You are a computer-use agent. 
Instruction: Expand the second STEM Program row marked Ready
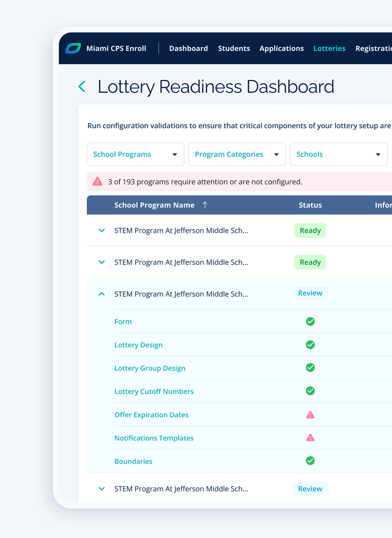click(x=102, y=262)
